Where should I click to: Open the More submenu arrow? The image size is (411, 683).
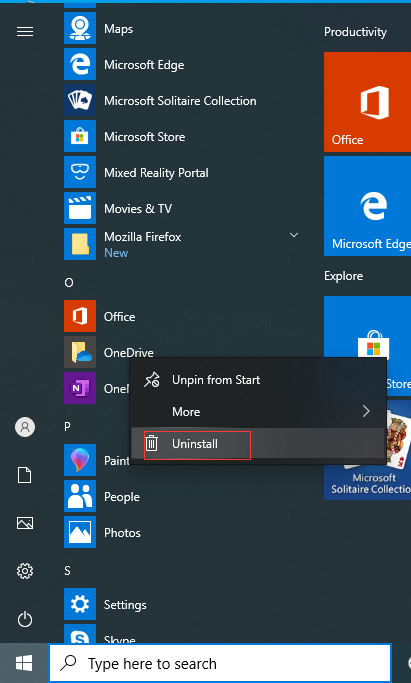click(x=366, y=411)
